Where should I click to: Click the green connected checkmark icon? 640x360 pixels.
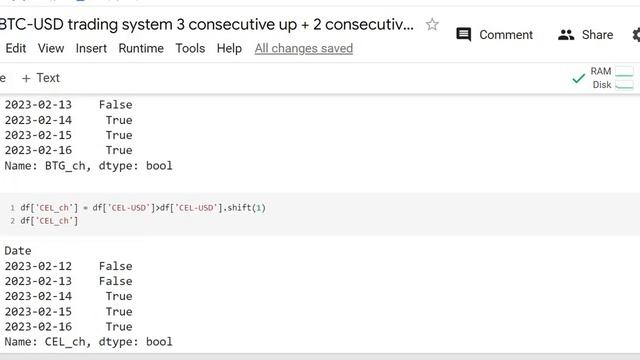point(578,78)
